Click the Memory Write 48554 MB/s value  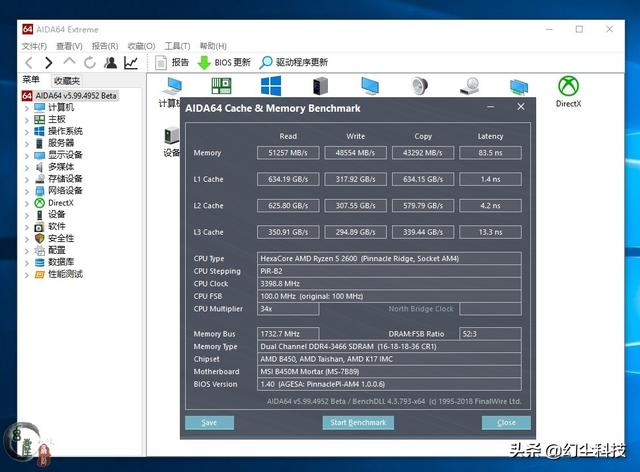(356, 153)
